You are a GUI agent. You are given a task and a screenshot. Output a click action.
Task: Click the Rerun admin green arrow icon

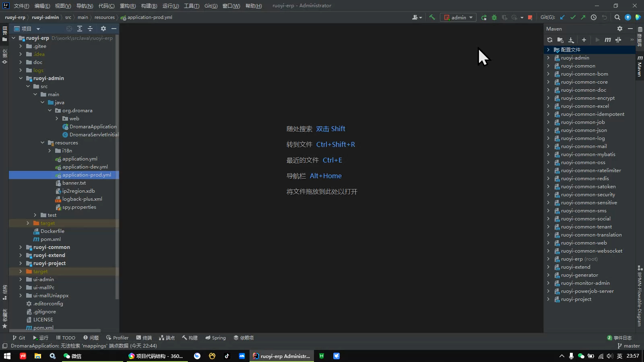coord(484,17)
